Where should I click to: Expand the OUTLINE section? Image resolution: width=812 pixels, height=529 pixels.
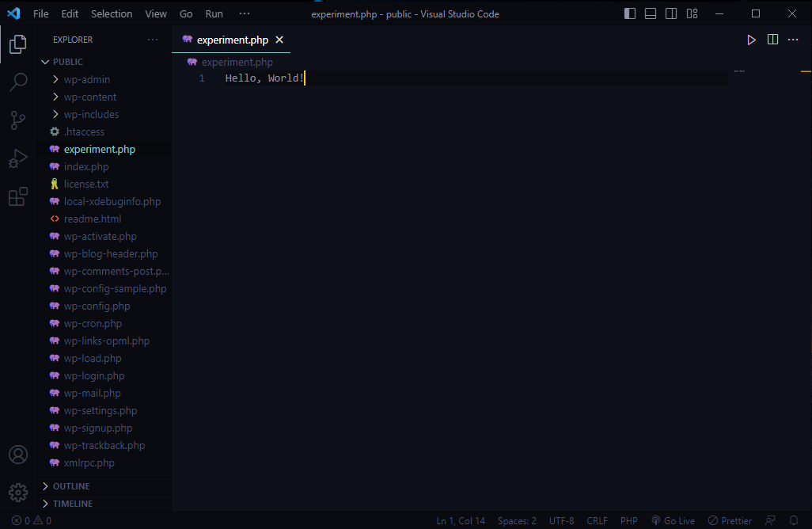[104, 486]
